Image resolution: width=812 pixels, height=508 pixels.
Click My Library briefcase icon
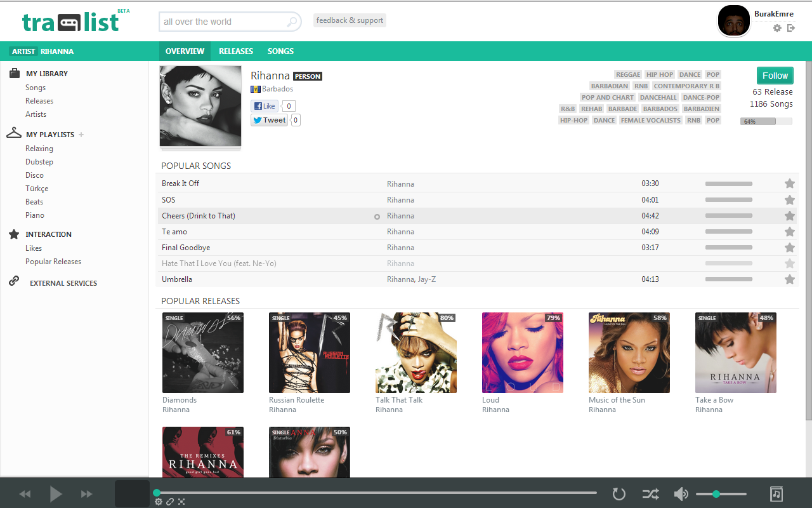(x=14, y=73)
